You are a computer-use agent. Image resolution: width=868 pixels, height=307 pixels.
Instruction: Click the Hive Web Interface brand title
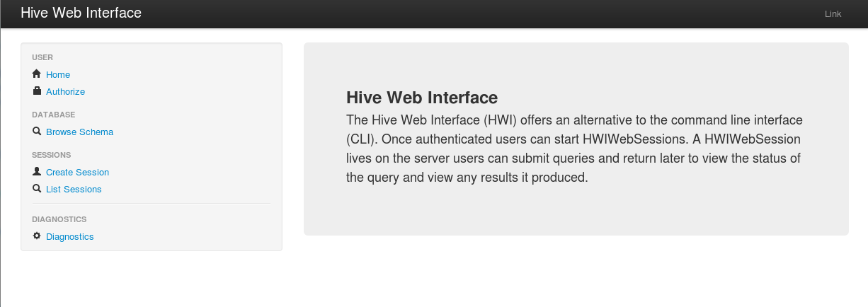click(x=81, y=13)
